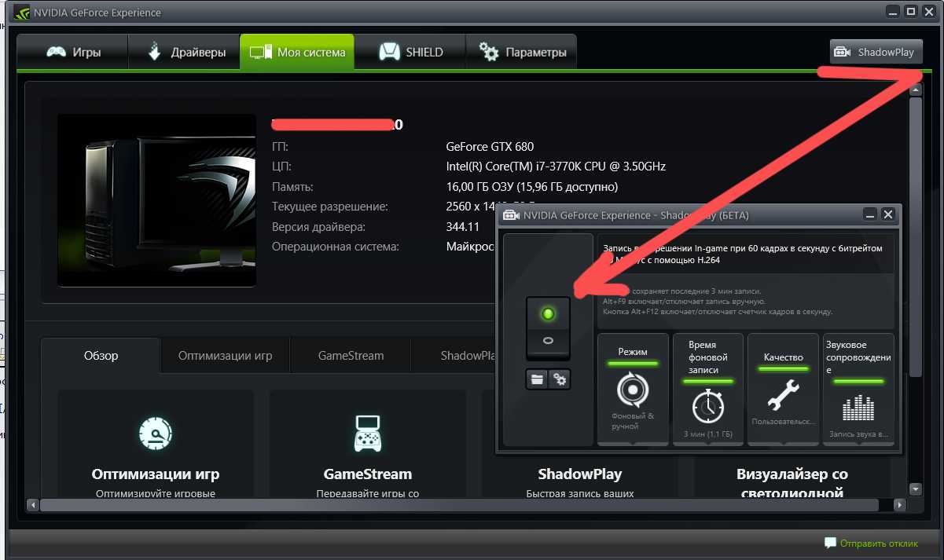Select the Моя система tab
944x560 pixels.
[x=297, y=53]
